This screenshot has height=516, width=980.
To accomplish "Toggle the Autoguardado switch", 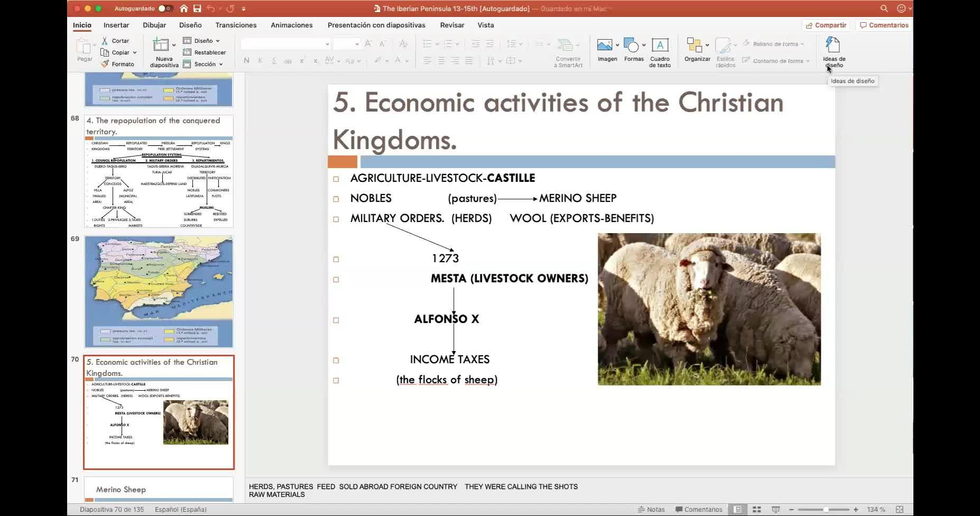I will (165, 8).
